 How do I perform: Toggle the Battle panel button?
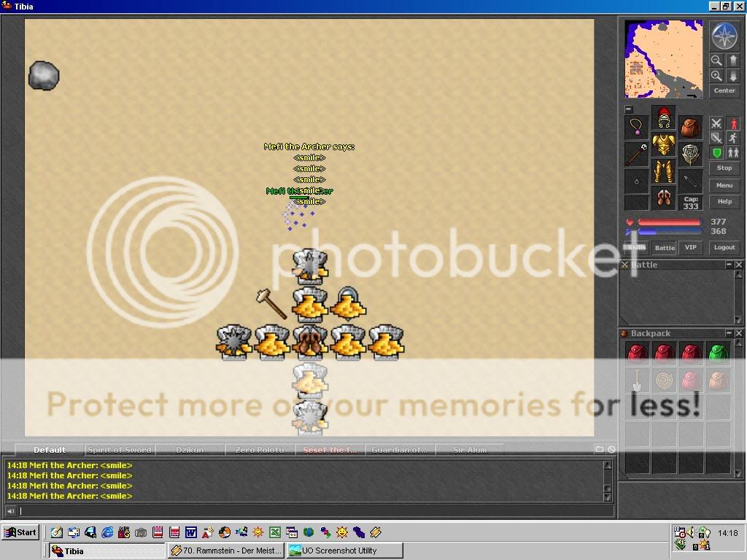665,247
